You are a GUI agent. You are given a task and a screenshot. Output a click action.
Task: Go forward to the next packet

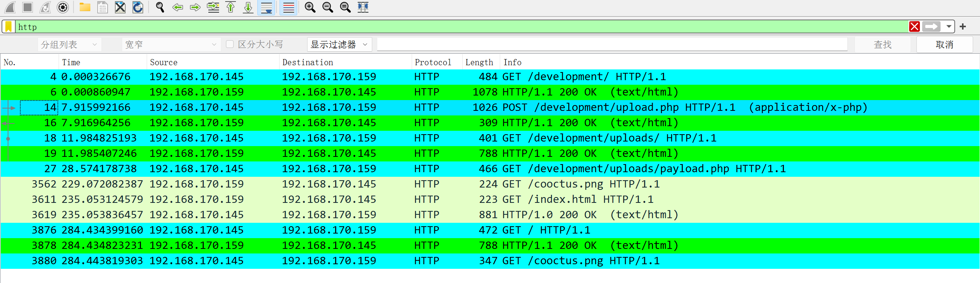[x=195, y=7]
